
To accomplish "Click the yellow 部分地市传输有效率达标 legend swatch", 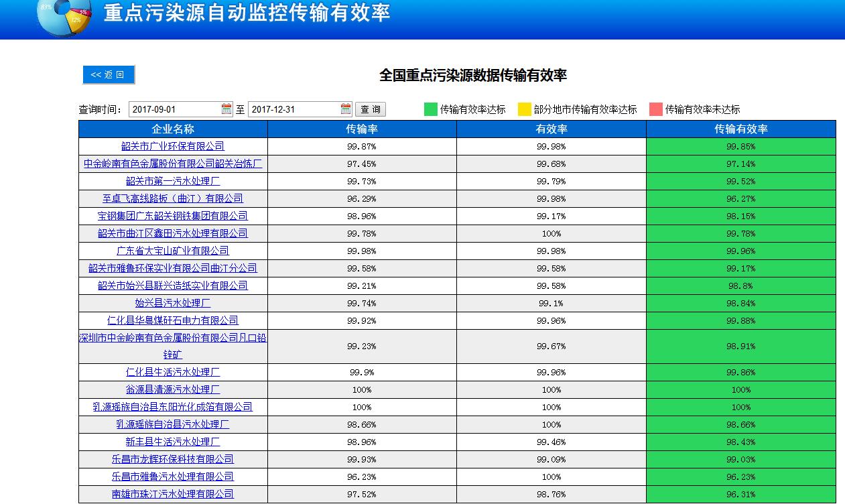I will click(x=524, y=109).
